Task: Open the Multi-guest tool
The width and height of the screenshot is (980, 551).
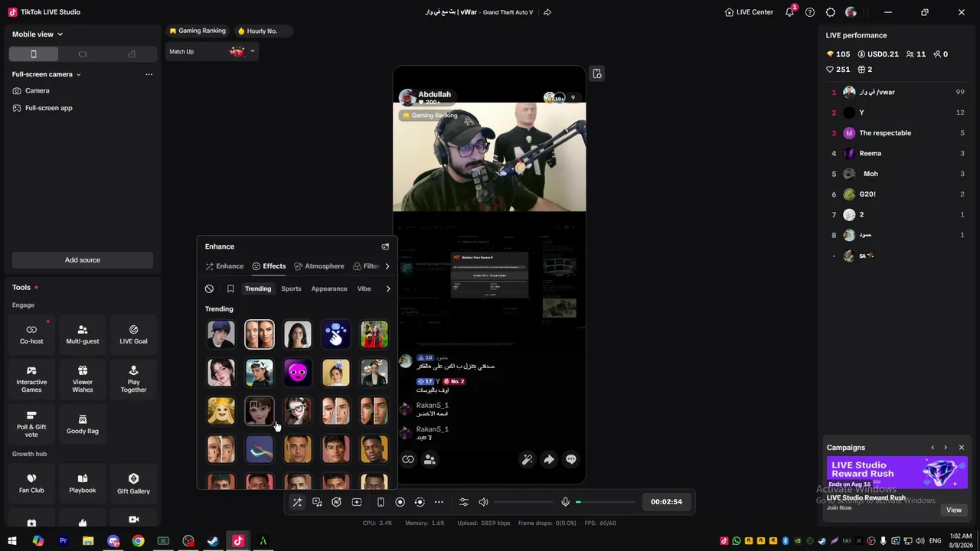Action: 83,334
